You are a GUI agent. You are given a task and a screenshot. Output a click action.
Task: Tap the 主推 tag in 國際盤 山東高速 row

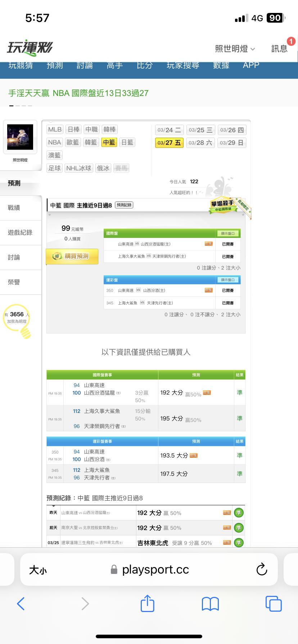pos(209,244)
